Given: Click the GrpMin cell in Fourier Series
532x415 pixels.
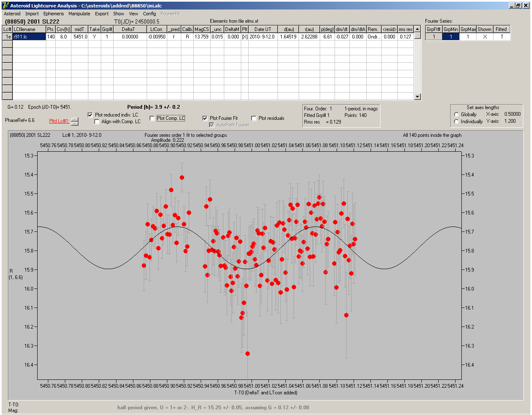Looking at the screenshot, I should 451,37.
